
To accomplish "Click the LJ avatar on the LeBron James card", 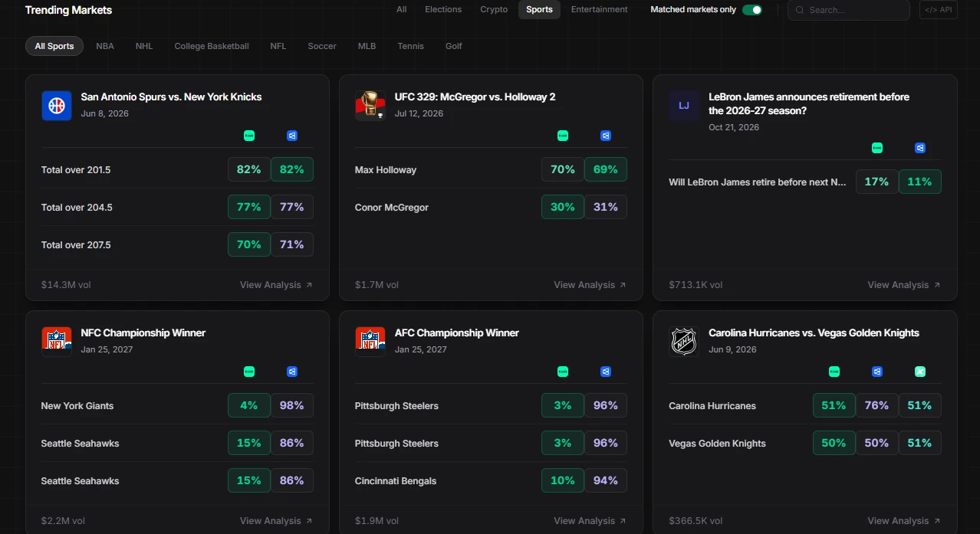I will [684, 106].
